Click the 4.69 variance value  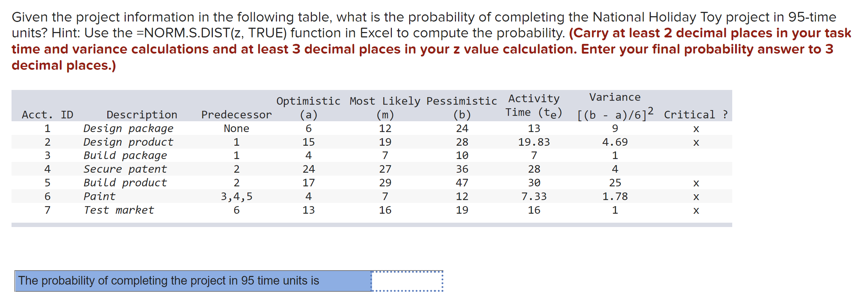coord(615,142)
